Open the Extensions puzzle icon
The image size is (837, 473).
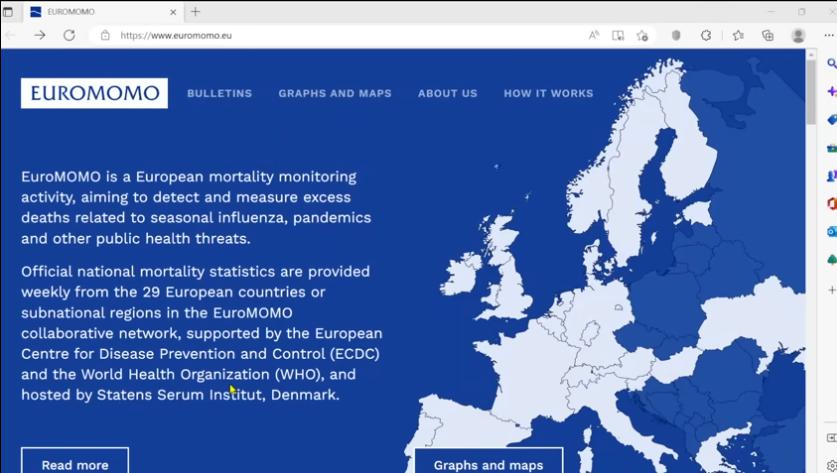[706, 35]
